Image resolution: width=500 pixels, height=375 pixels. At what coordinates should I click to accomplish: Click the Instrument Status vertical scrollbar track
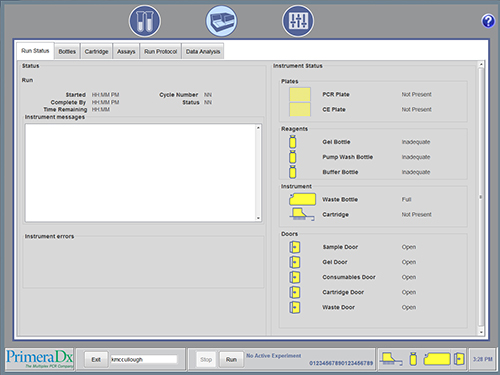[481, 198]
